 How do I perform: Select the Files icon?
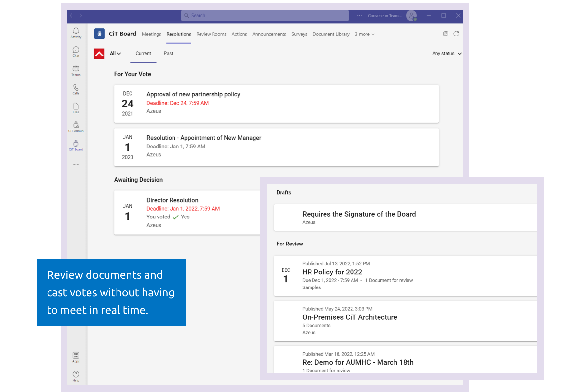[76, 108]
